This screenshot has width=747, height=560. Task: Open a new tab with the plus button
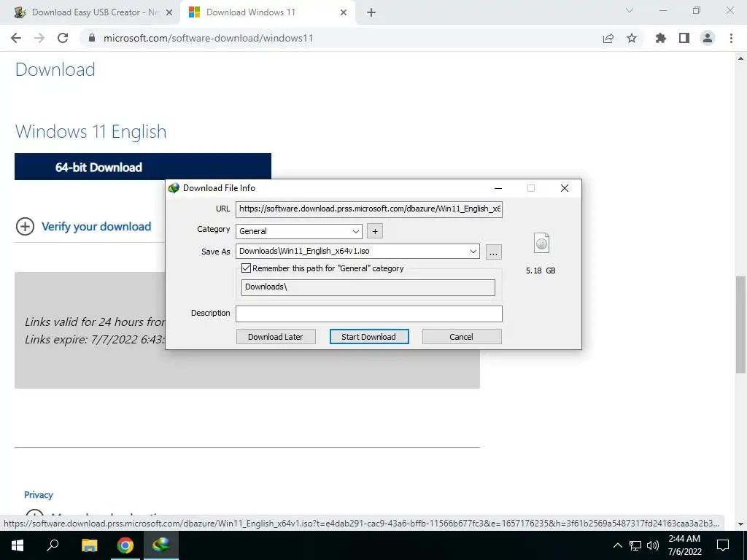371,13
